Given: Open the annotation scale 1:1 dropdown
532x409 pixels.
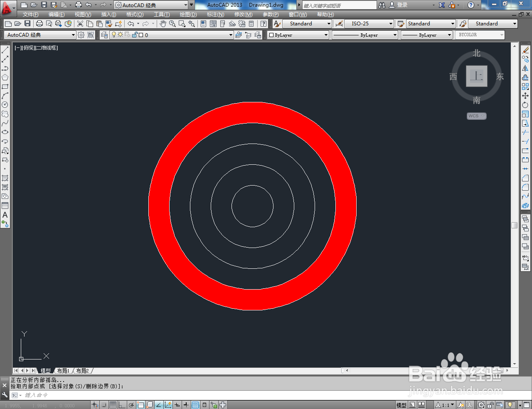Looking at the screenshot, I should (445, 405).
